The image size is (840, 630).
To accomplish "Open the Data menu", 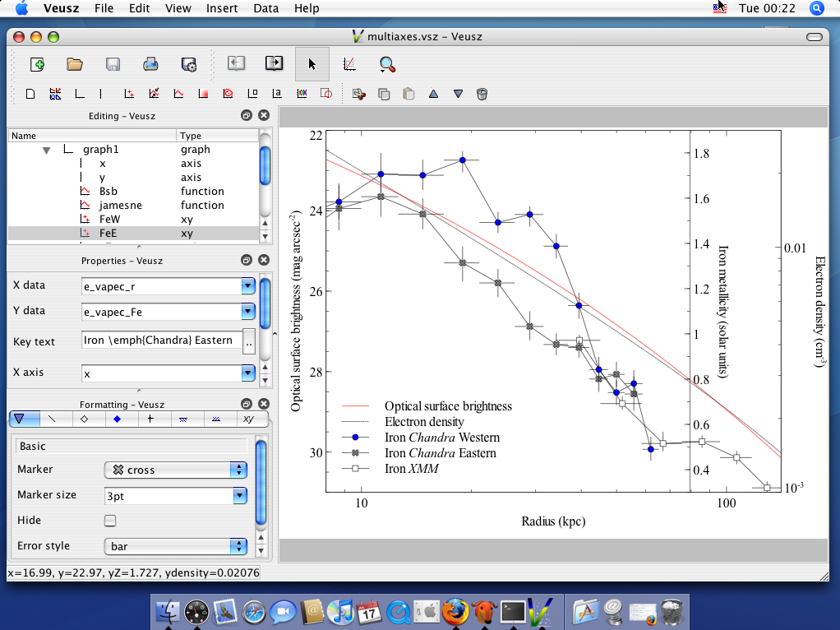I will click(265, 8).
